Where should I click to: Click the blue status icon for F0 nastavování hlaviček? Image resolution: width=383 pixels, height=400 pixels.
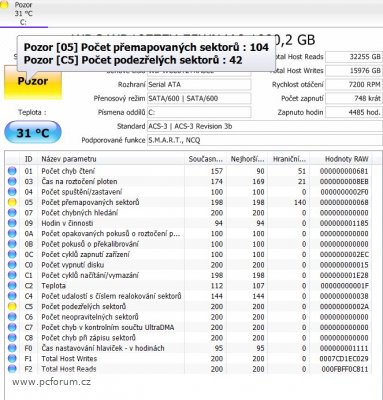12,348
